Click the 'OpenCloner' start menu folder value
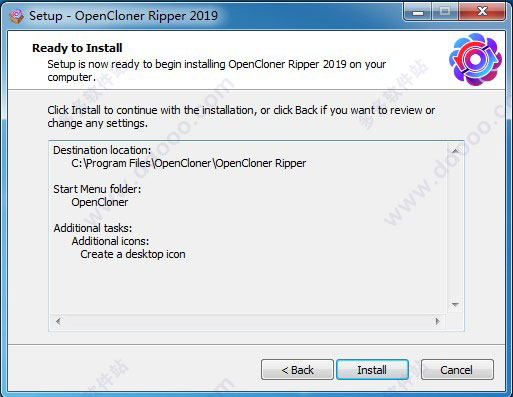The height and width of the screenshot is (397, 513). click(x=100, y=202)
